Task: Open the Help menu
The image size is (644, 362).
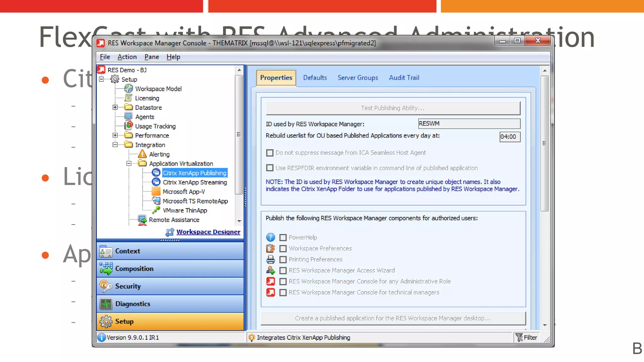Action: [173, 57]
